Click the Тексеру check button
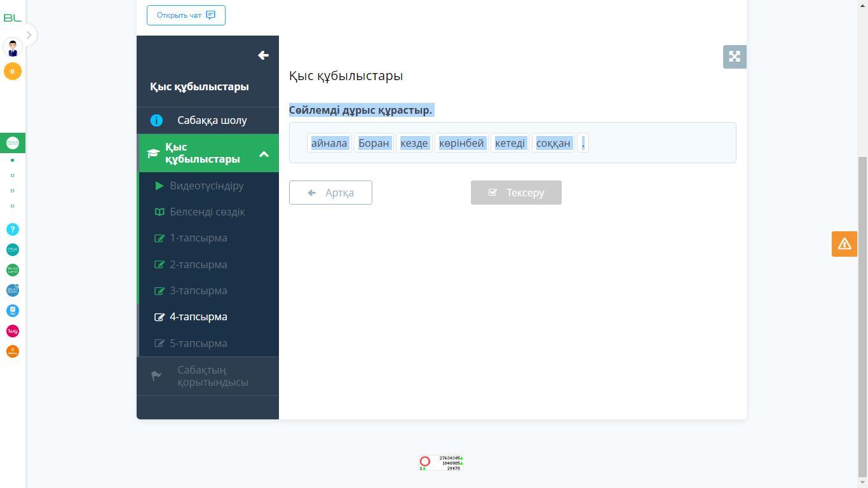This screenshot has width=868, height=488. (516, 193)
